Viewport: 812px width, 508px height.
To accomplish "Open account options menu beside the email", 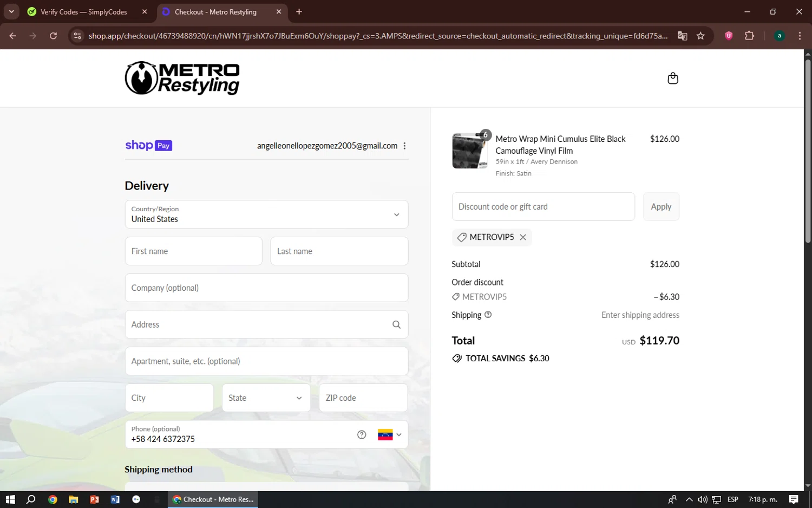I will (404, 146).
